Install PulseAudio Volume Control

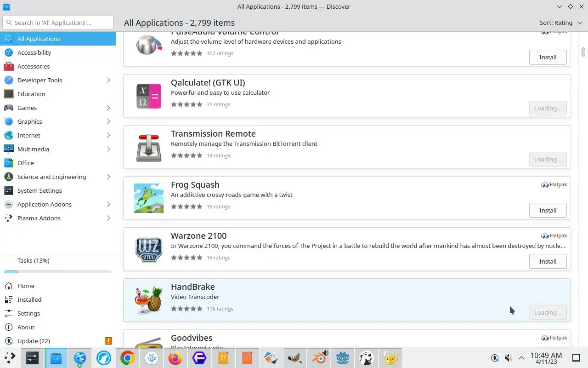pyautogui.click(x=548, y=57)
